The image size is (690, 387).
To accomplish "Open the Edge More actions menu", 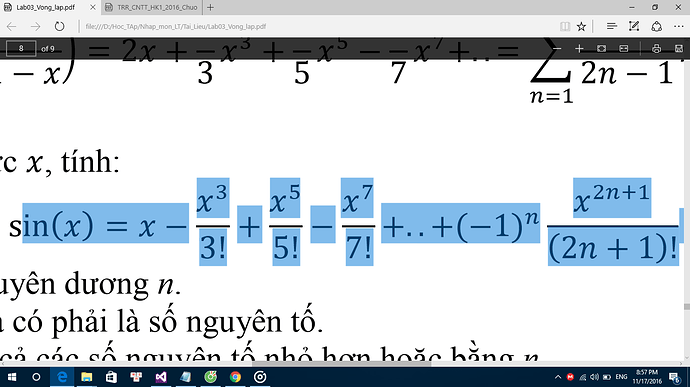I will (x=679, y=26).
